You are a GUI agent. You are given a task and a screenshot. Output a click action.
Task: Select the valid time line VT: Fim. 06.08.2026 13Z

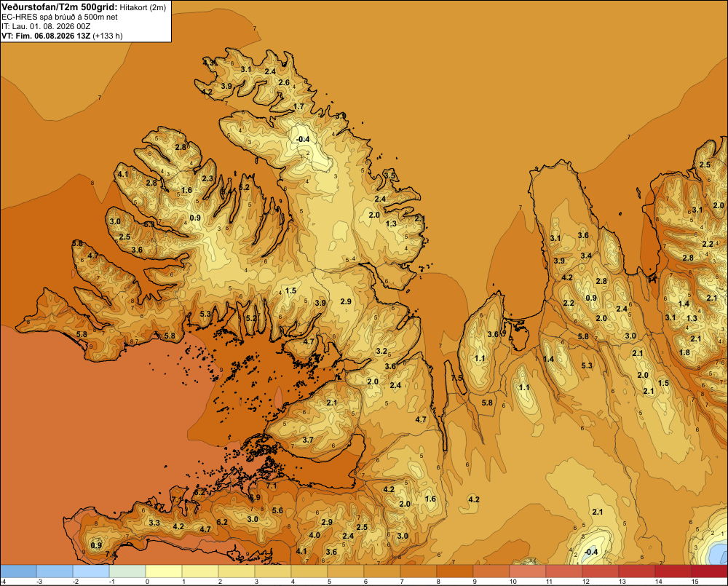[45, 36]
